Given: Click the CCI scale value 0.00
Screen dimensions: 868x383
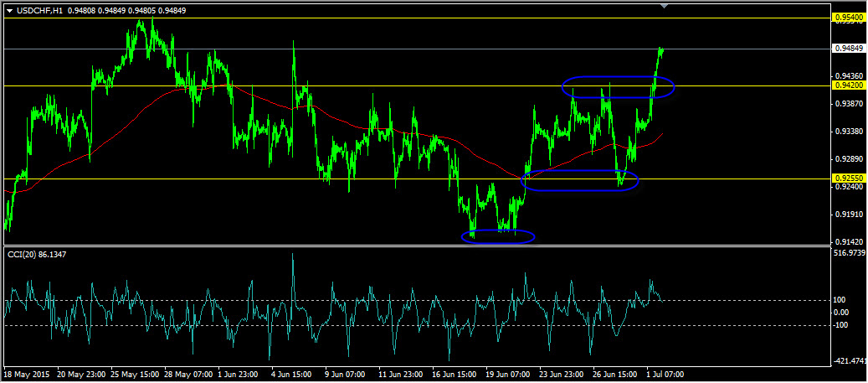Looking at the screenshot, I should click(x=840, y=312).
